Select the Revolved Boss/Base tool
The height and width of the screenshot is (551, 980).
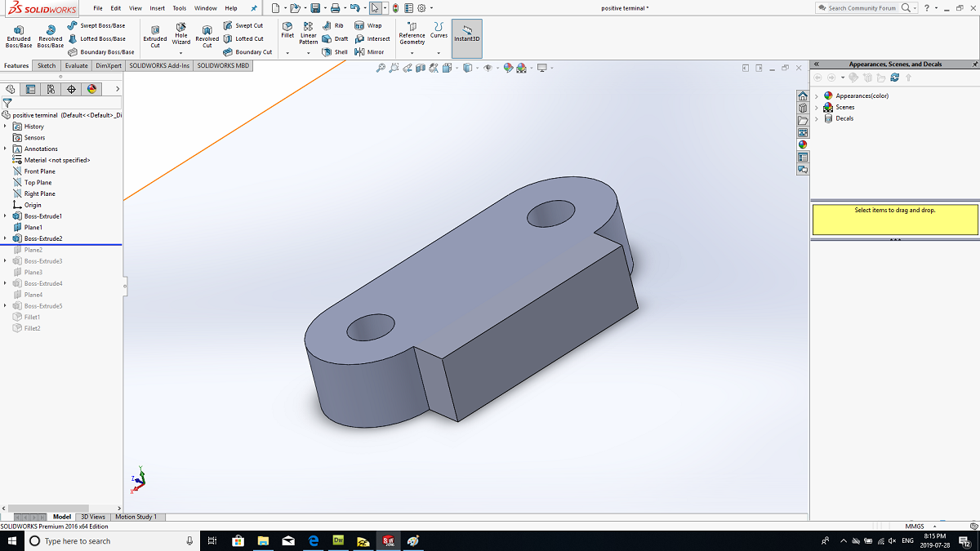pos(51,36)
